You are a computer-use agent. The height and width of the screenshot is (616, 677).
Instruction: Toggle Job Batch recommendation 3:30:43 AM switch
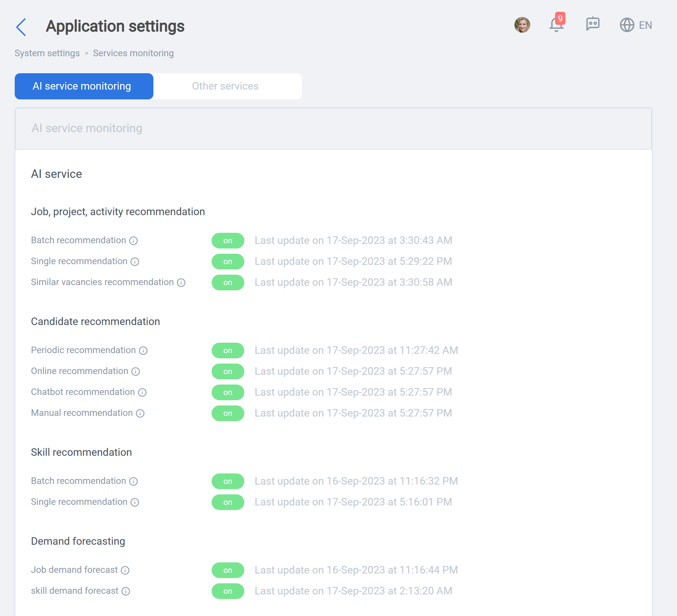coord(228,241)
